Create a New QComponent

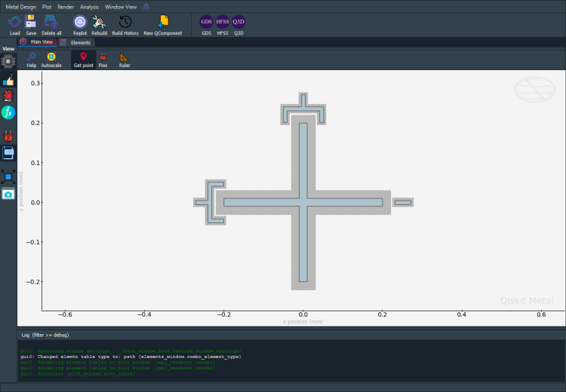163,25
